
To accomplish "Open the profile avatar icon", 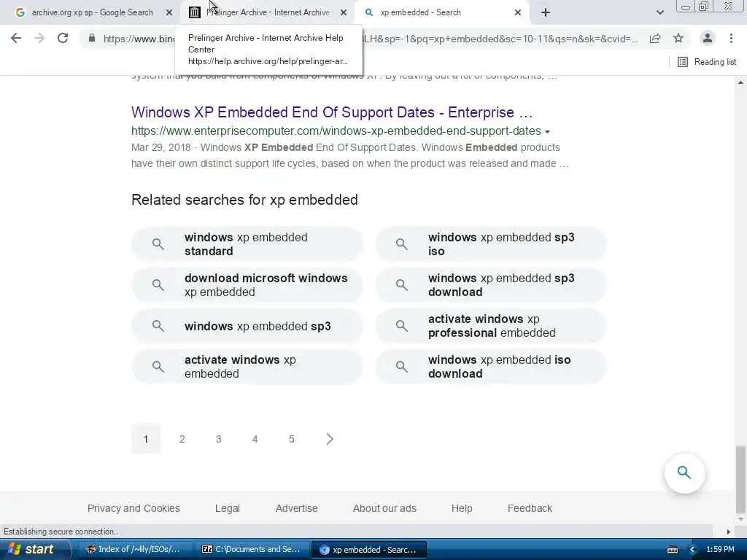I will pyautogui.click(x=708, y=38).
